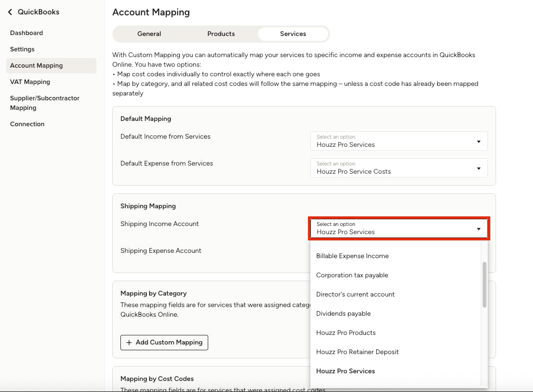Click the QuickBooks sidebar title

[38, 12]
